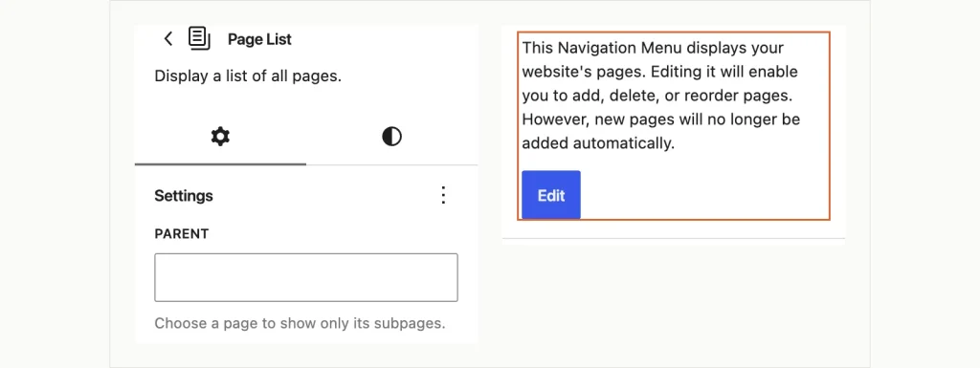Open Settings options three-dot menu
Viewport: 980px width, 368px height.
[x=443, y=195]
